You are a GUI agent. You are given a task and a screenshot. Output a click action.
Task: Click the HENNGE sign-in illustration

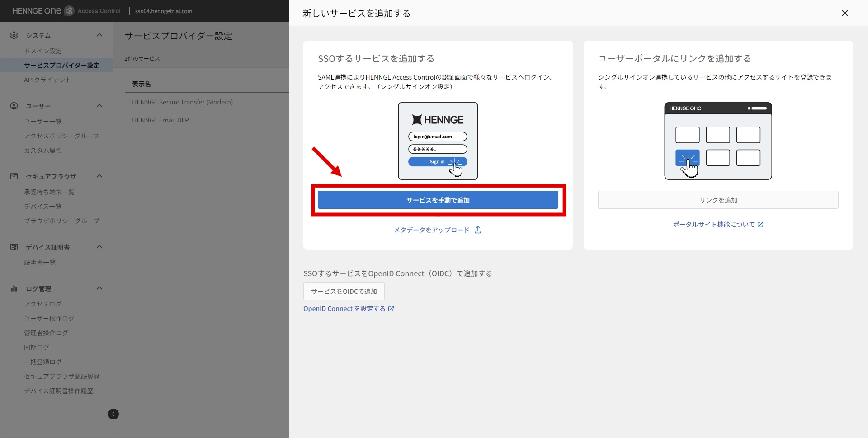point(438,141)
